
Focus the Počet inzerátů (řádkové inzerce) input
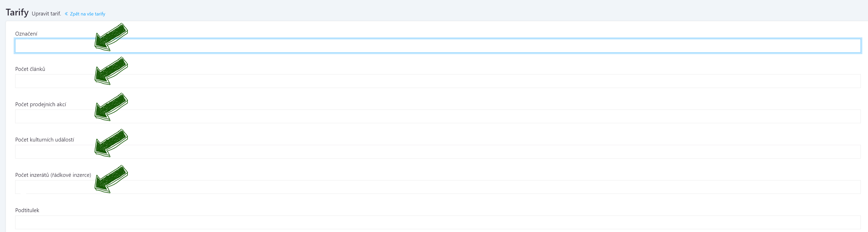point(438,187)
